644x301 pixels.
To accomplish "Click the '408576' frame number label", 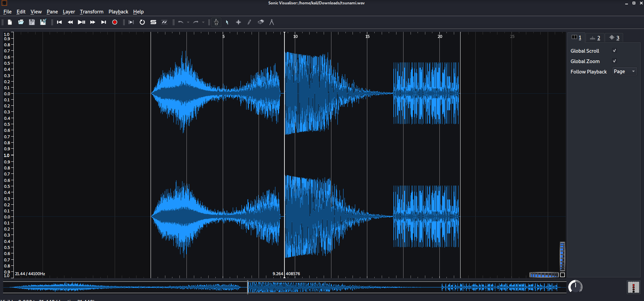I will coord(293,274).
